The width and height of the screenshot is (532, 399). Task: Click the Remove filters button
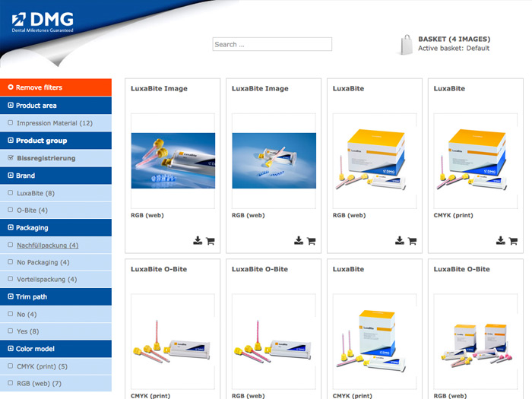tap(55, 87)
